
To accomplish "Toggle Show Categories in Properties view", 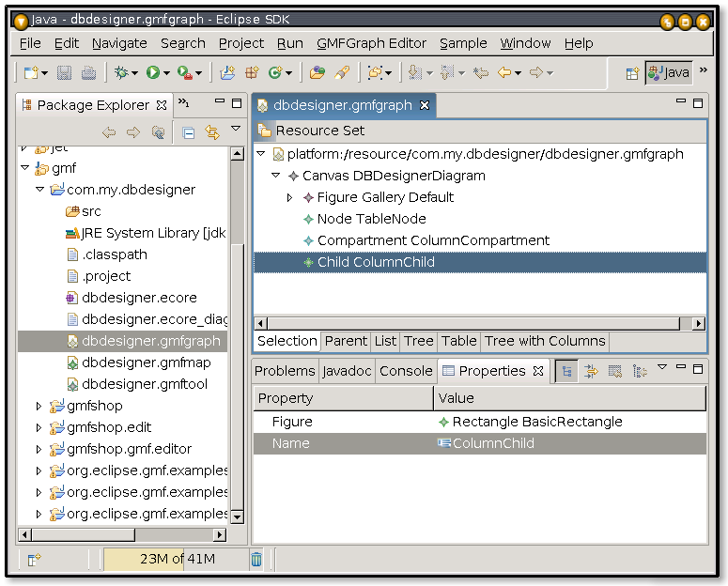I will [x=565, y=371].
